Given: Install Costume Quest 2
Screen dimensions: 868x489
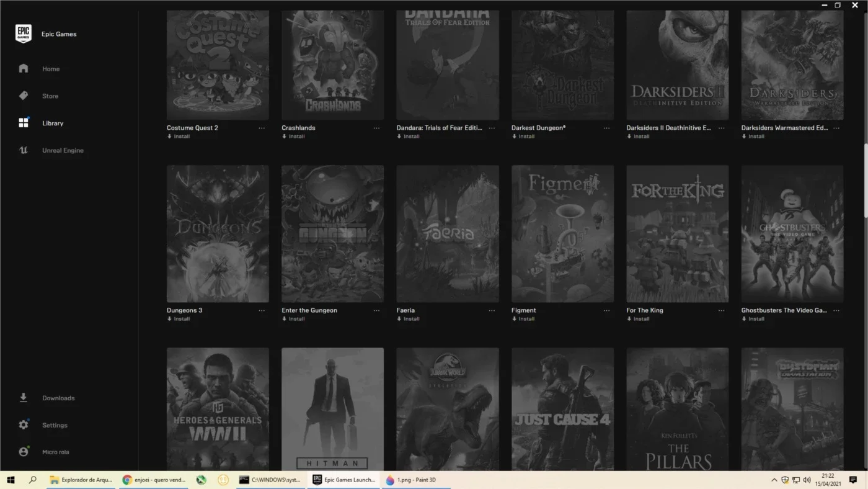Looking at the screenshot, I should point(179,137).
